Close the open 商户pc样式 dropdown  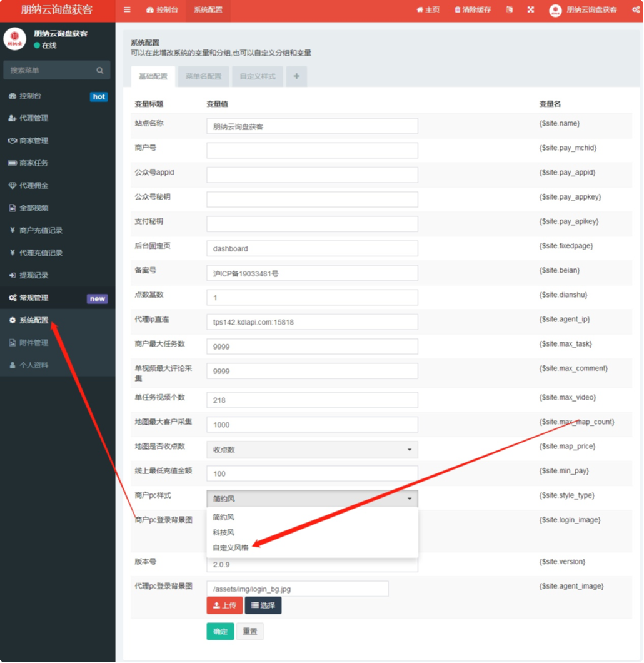coord(312,499)
